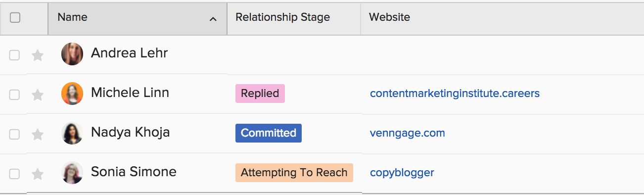Star the Michele Linn contact

click(x=38, y=95)
